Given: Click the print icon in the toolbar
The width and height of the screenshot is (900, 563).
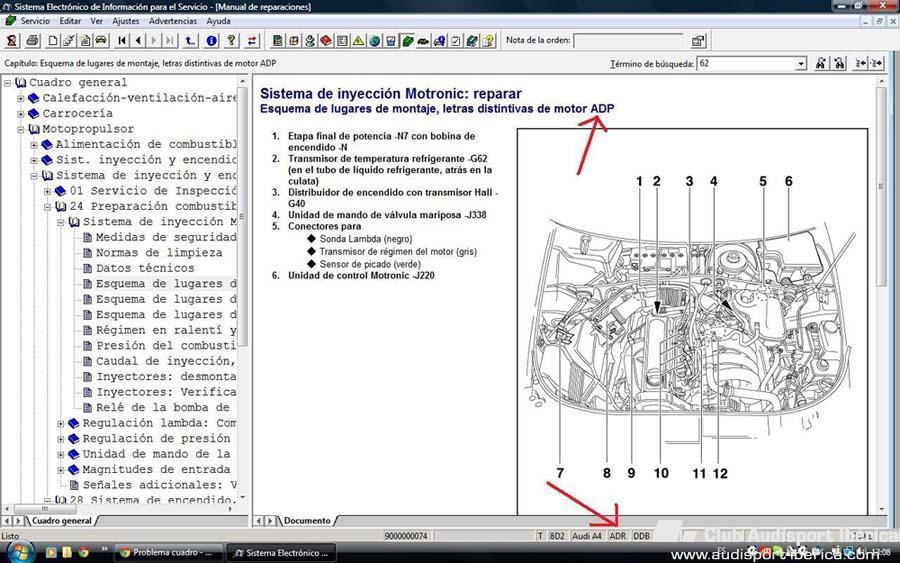Looking at the screenshot, I should coord(32,41).
